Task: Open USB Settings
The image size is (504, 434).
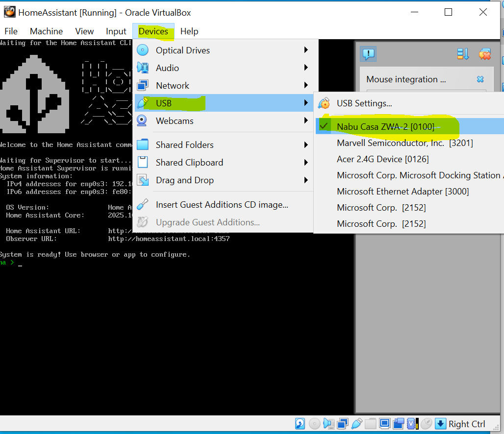Action: [364, 103]
